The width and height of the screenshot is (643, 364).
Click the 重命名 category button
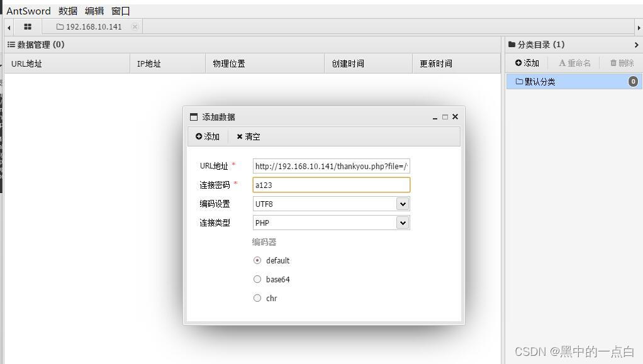pos(575,63)
